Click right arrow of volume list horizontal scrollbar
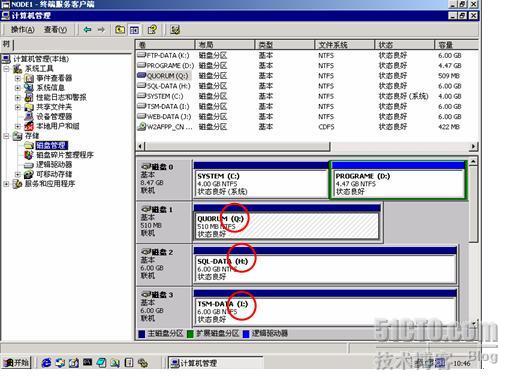This screenshot has height=384, width=512. tap(474, 146)
